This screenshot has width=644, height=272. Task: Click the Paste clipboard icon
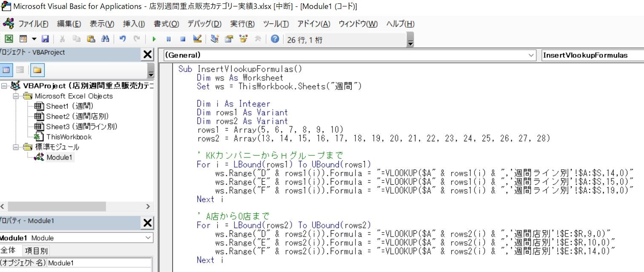(x=91, y=39)
